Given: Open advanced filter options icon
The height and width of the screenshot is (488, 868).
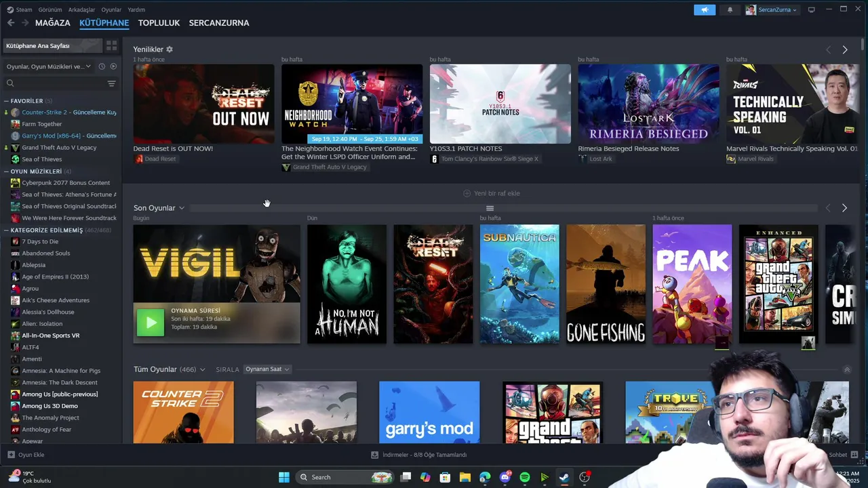Looking at the screenshot, I should click(x=111, y=83).
